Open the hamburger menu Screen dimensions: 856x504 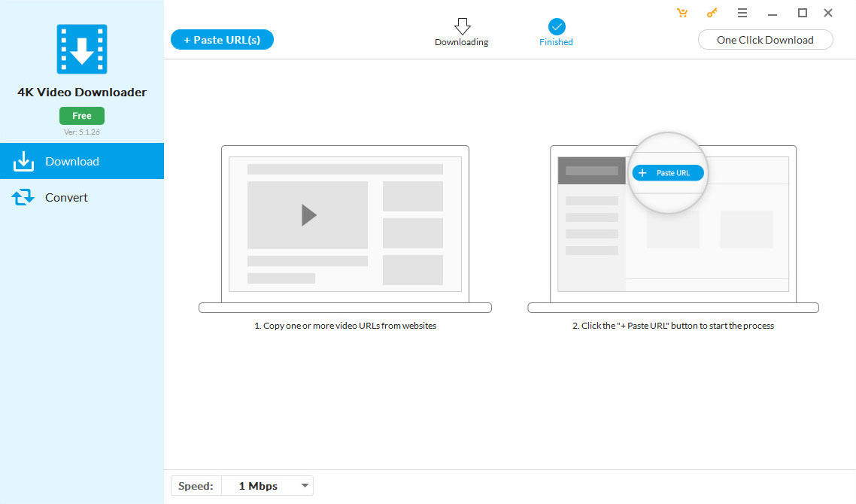point(742,13)
